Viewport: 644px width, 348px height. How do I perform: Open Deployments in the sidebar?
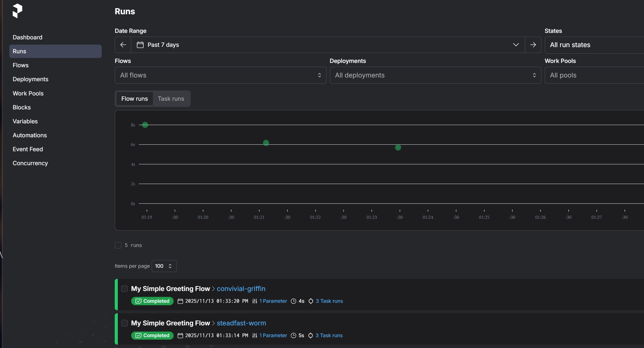coord(30,79)
